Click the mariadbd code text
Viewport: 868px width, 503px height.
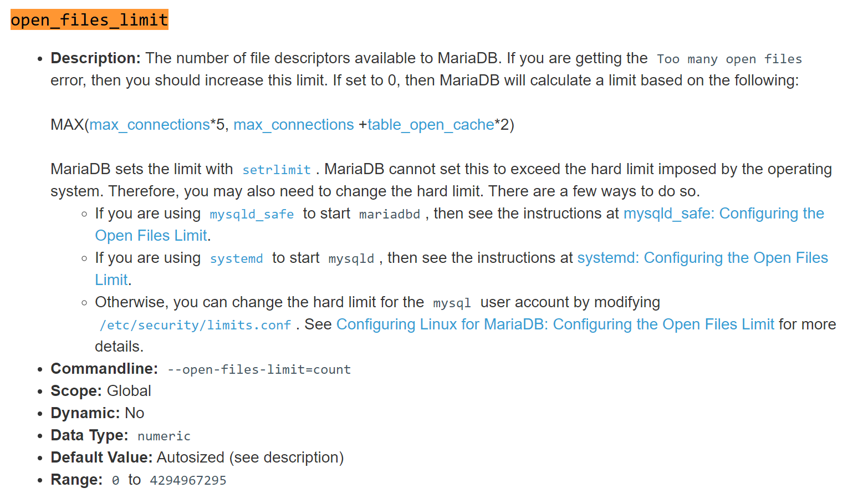click(x=389, y=214)
